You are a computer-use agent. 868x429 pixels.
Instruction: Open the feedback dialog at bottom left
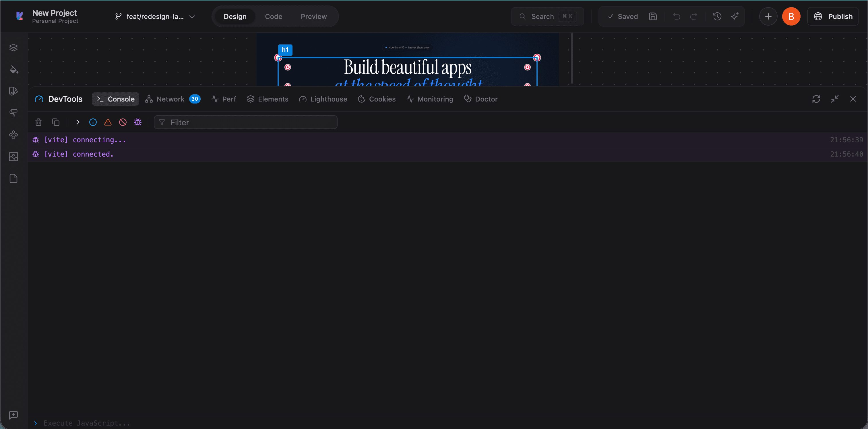coord(13,415)
